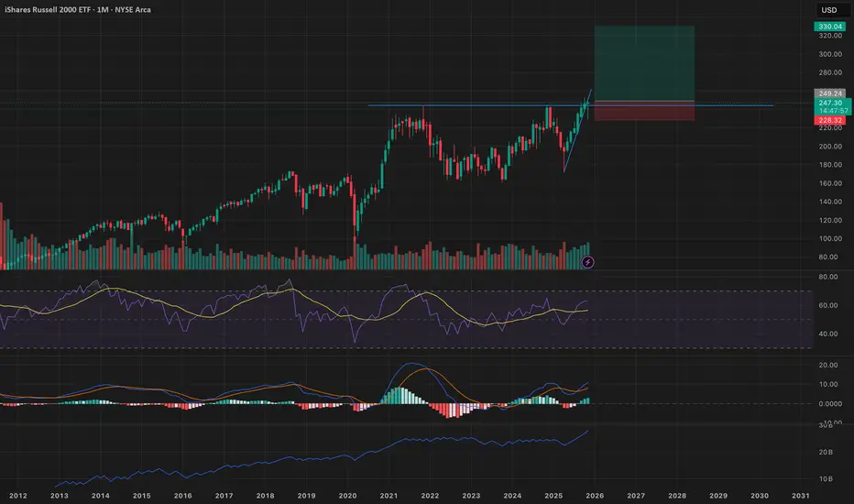The height and width of the screenshot is (504, 854).
Task: Click the RSI 60.00 axis label
Action: (827, 305)
